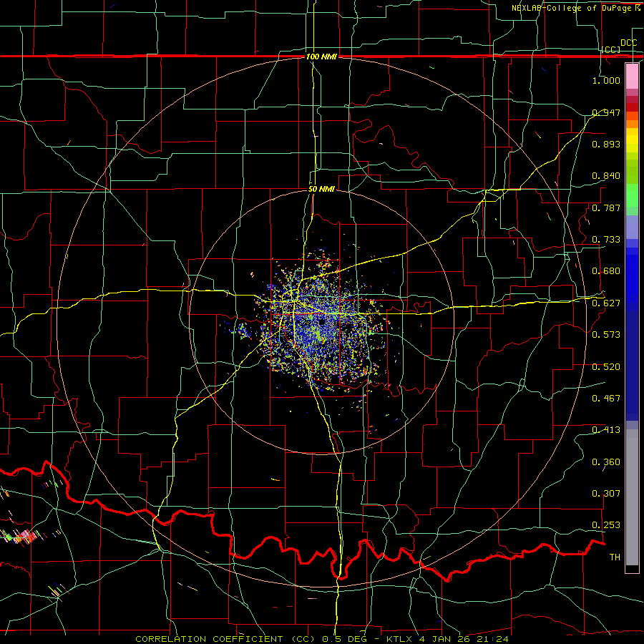The width and height of the screenshot is (644, 644).
Task: Click the 0.360 scale value
Action: (x=606, y=462)
